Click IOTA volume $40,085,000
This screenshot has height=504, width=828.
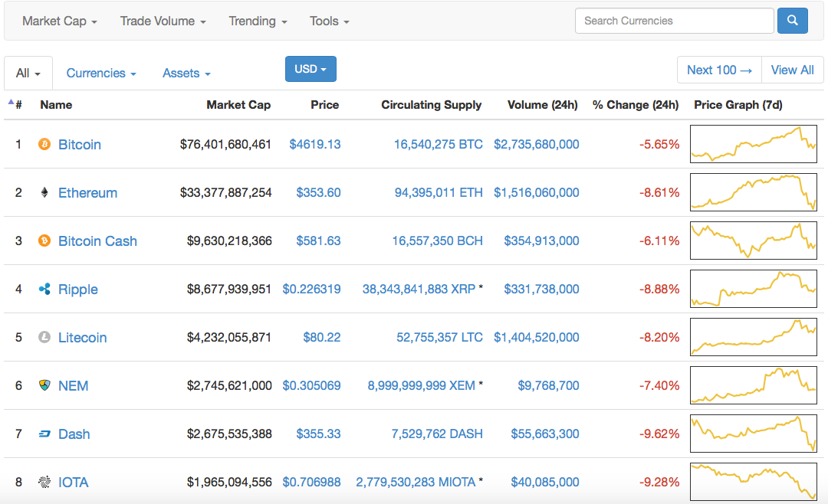[x=545, y=482]
